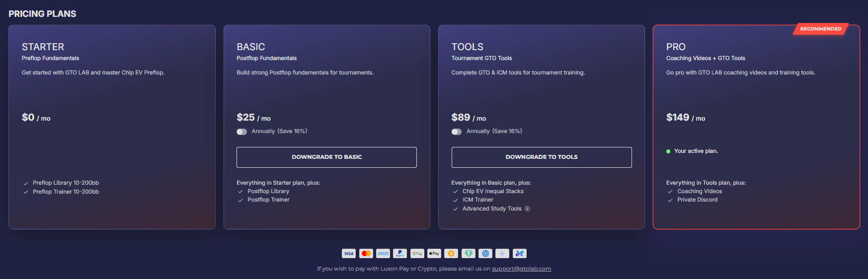The image size is (868, 279).
Task: Click the Apple Pay icon
Action: click(434, 254)
